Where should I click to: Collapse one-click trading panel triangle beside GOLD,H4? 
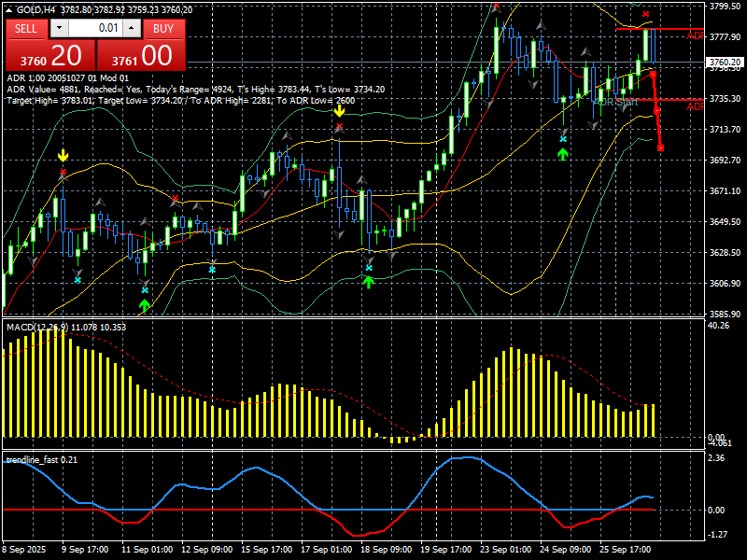pos(8,9)
